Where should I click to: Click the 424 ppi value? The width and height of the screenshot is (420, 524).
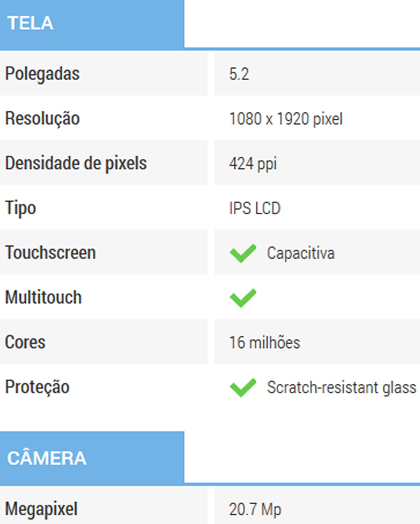click(x=253, y=164)
